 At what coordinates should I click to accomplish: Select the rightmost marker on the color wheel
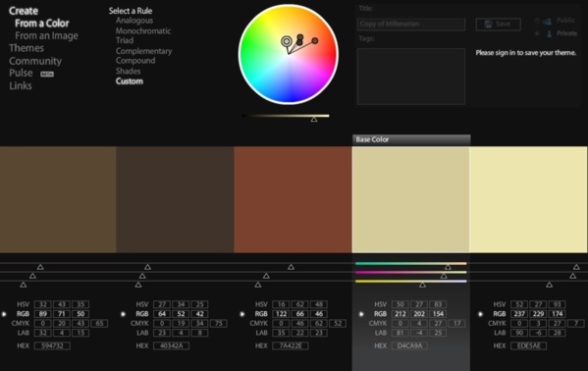(315, 40)
